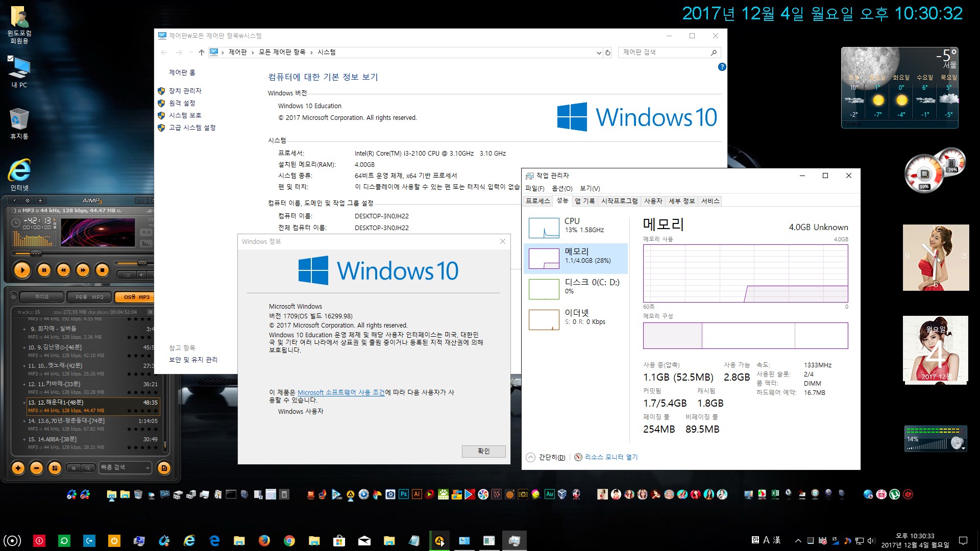This screenshot has height=551, width=980.
Task: Click 확인 in Windows 정보 dialog
Action: point(483,451)
